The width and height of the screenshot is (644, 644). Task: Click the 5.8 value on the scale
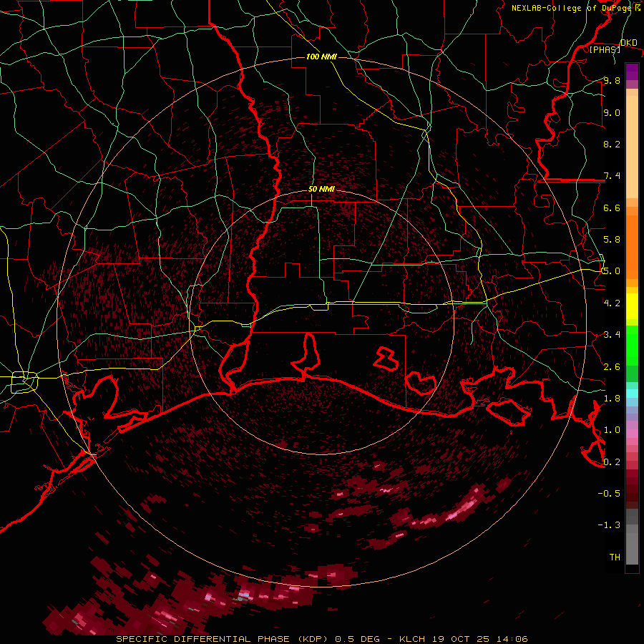[x=612, y=240]
